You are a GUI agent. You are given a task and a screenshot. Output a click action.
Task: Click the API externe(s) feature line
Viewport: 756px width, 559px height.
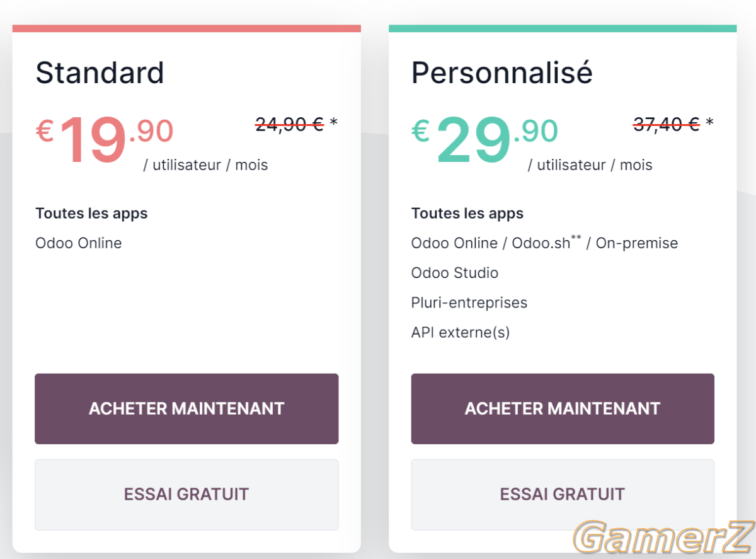pyautogui.click(x=461, y=332)
